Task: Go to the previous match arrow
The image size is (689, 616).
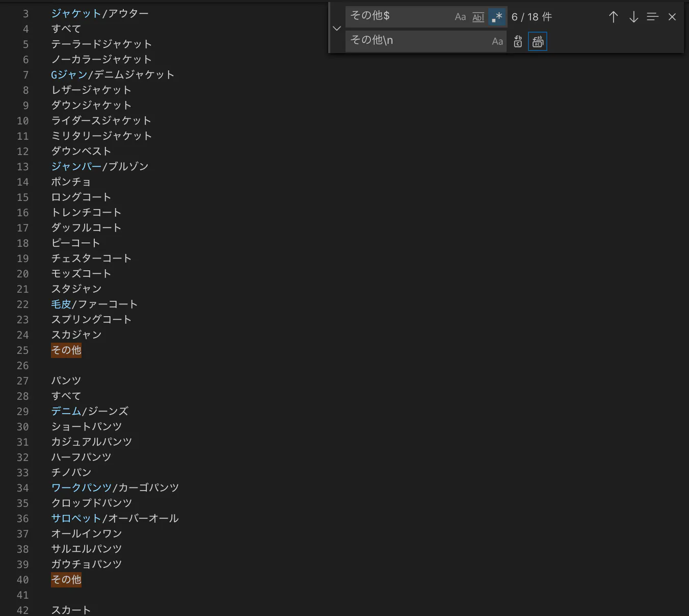Action: 613,17
